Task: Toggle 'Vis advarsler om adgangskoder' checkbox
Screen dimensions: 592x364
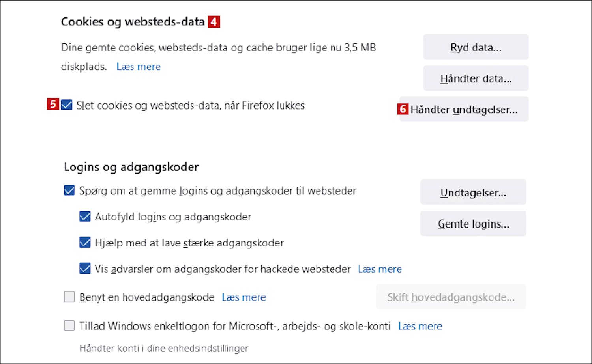Action: coord(85,269)
